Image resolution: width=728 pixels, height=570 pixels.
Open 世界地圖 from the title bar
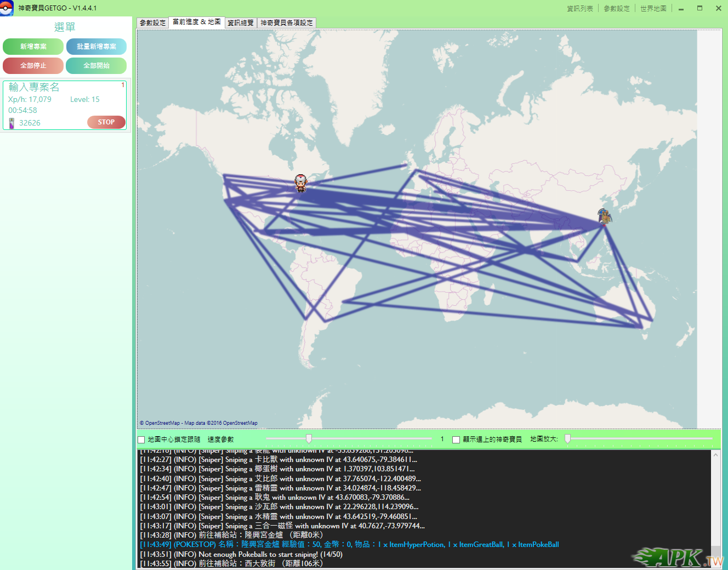(x=653, y=8)
